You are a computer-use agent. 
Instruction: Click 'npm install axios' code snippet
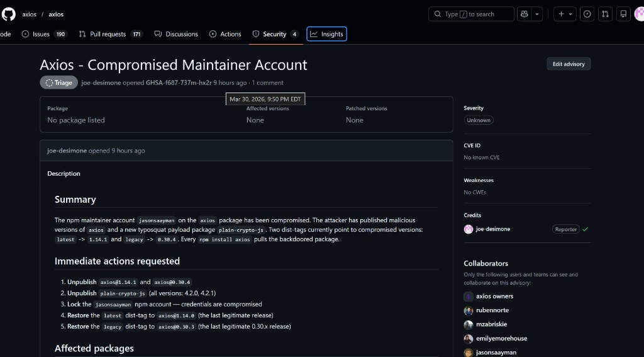coord(225,239)
